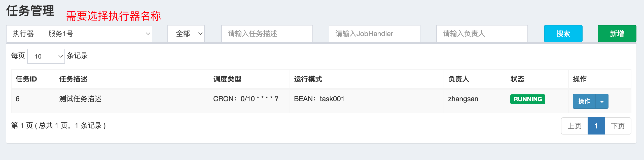644x160 pixels.
Task: Click the blue 操作 button in row
Action: 584,101
